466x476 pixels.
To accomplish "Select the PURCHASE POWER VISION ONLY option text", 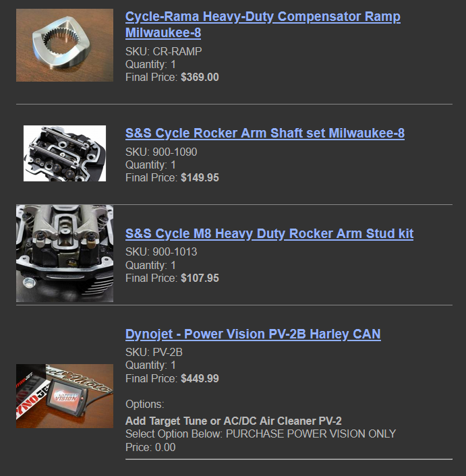I will pyautogui.click(x=311, y=434).
